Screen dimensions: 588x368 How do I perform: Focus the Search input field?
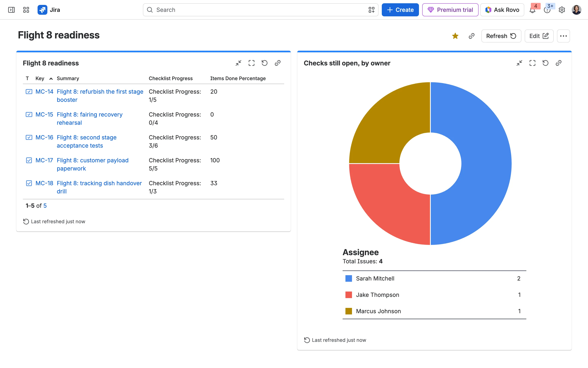261,10
